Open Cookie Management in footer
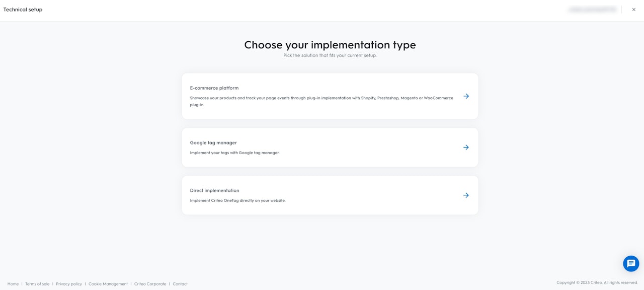This screenshot has height=290, width=644. click(x=108, y=284)
